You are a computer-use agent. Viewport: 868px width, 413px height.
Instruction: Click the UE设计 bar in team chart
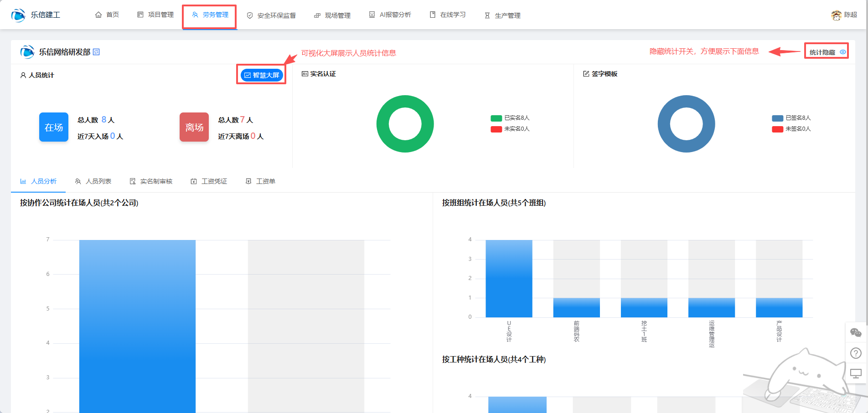coord(509,278)
